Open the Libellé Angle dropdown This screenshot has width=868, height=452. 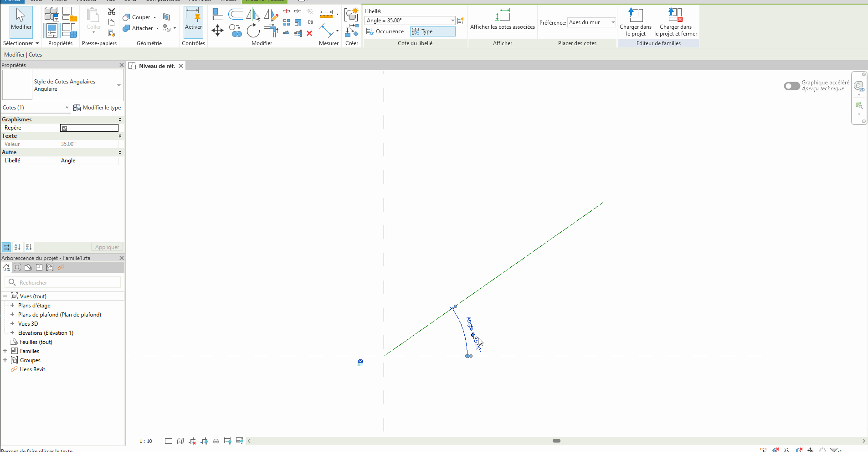point(452,21)
